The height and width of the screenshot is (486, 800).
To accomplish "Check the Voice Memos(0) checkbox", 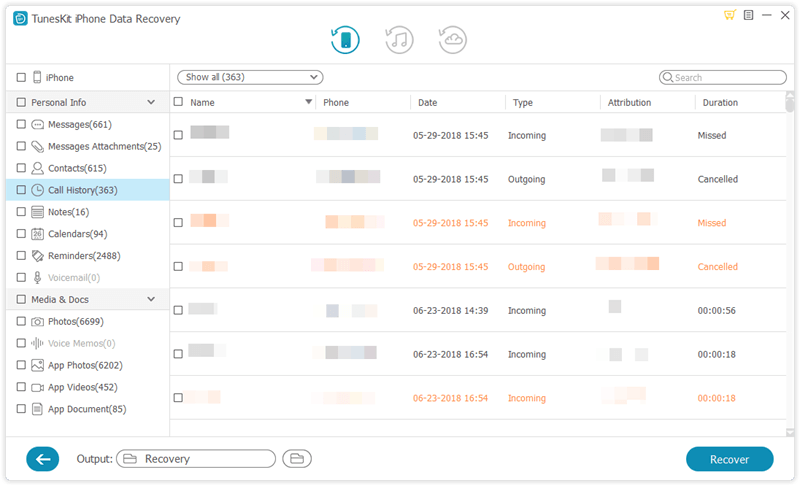I will (21, 343).
